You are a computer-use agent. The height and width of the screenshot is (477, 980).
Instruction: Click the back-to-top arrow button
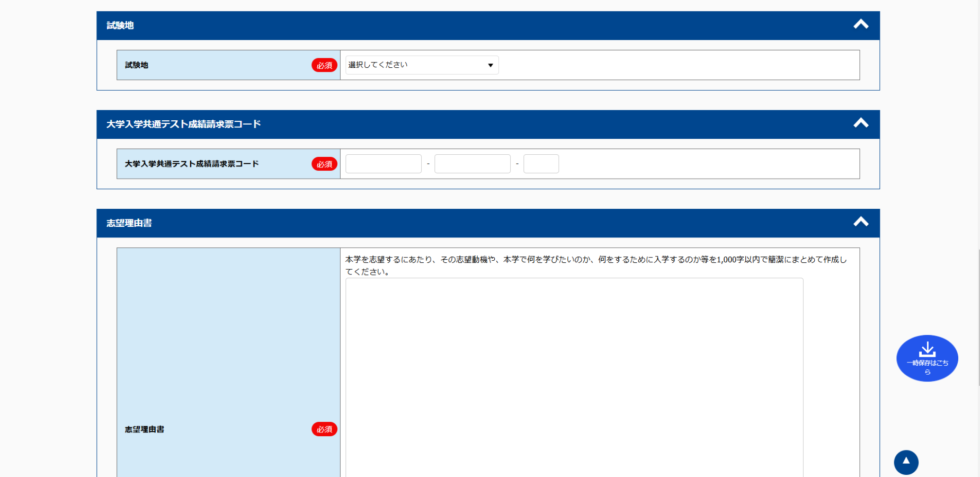click(x=906, y=462)
